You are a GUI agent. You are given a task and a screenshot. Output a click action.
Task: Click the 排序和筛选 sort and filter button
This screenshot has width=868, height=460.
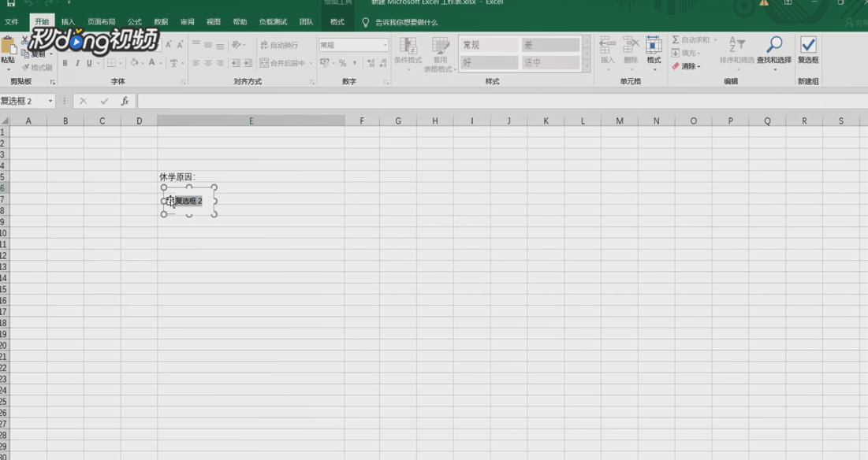pyautogui.click(x=737, y=51)
